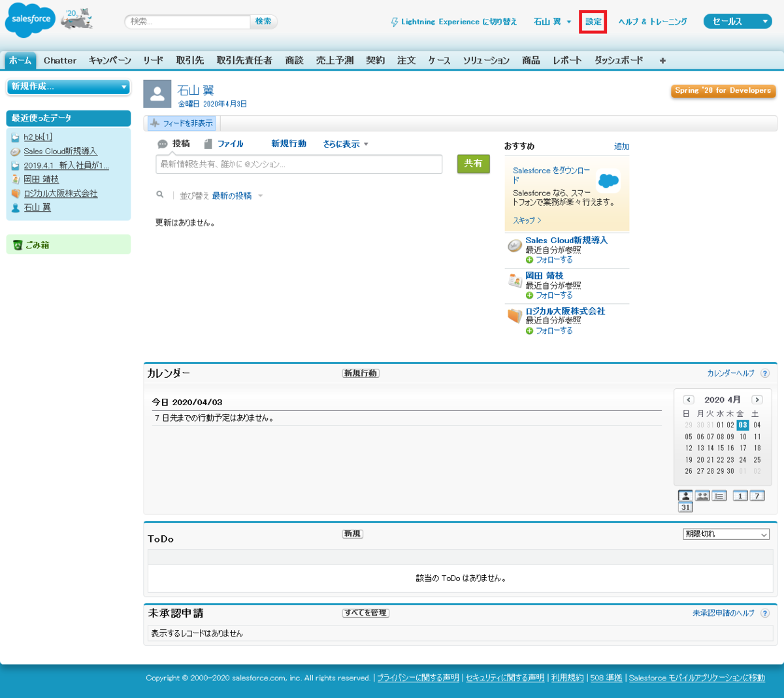Viewport: 784px width, 698px height.
Task: Open calendar week view icon (7)
Action: click(x=757, y=496)
